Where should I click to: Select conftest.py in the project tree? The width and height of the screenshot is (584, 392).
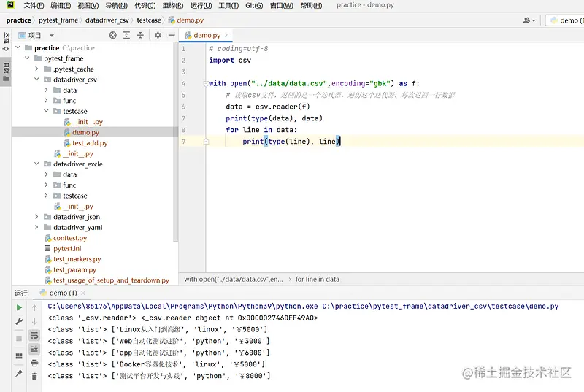point(69,238)
